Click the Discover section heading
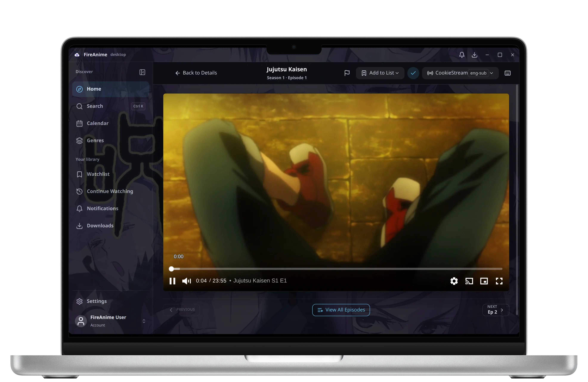Viewport: 588px width, 382px height. click(84, 72)
